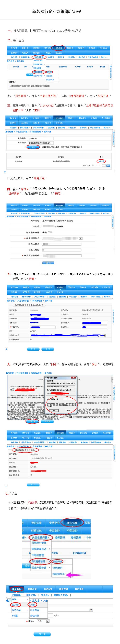Open 操作员管理 dropdown in first screenshot subnav
Viewport: 120px width, 644px height.
[26, 57]
